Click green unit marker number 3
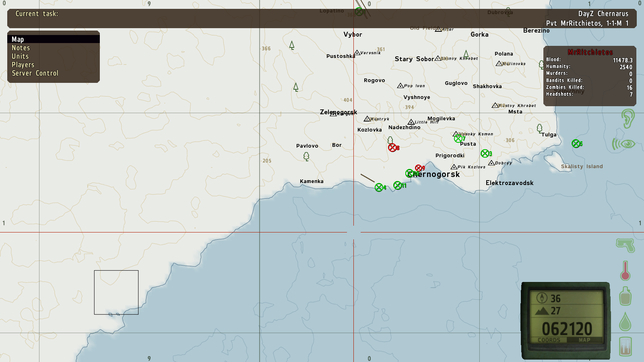Screen dimensions: 644x362 coord(485,154)
